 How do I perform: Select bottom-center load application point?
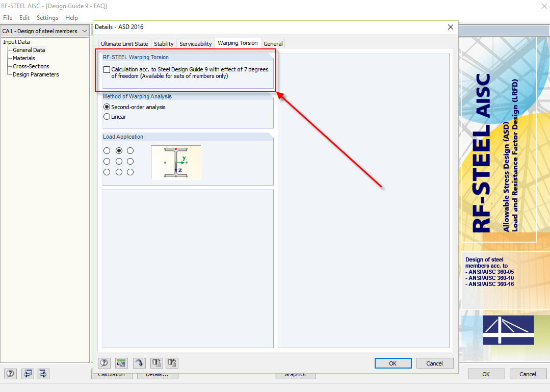(x=119, y=172)
